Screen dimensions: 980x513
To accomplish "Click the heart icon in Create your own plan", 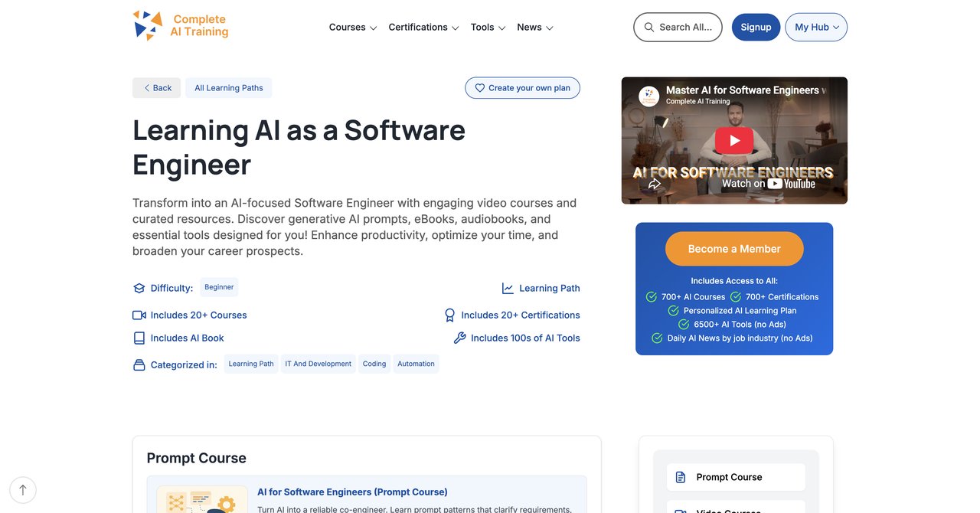I will tap(480, 88).
